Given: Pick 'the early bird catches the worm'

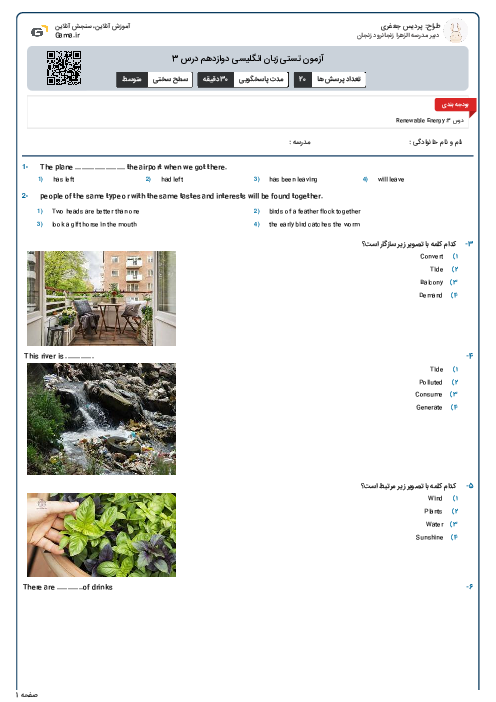Looking at the screenshot, I should pos(314,224).
